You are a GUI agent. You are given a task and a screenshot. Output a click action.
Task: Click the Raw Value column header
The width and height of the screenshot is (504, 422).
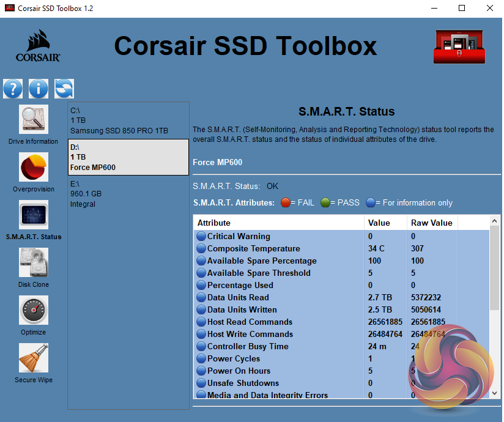pos(431,223)
